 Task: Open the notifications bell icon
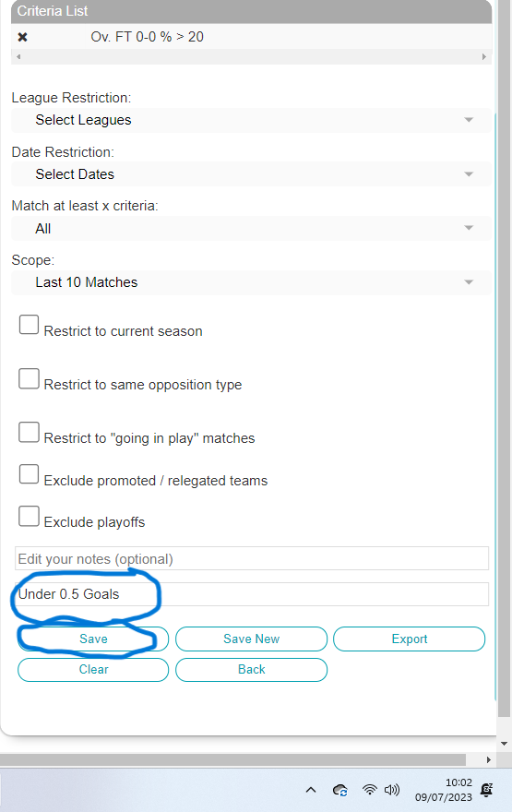[x=487, y=790]
